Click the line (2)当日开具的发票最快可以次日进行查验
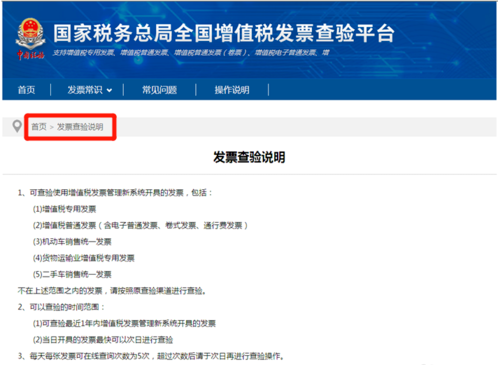Image resolution: width=498 pixels, height=365 pixels. [103, 340]
